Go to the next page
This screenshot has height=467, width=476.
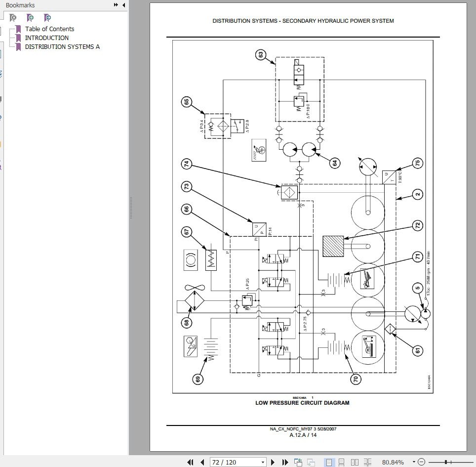point(273,462)
